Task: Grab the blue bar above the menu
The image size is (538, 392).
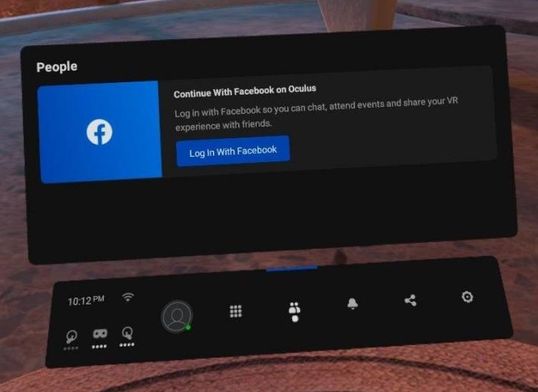Action: point(292,268)
